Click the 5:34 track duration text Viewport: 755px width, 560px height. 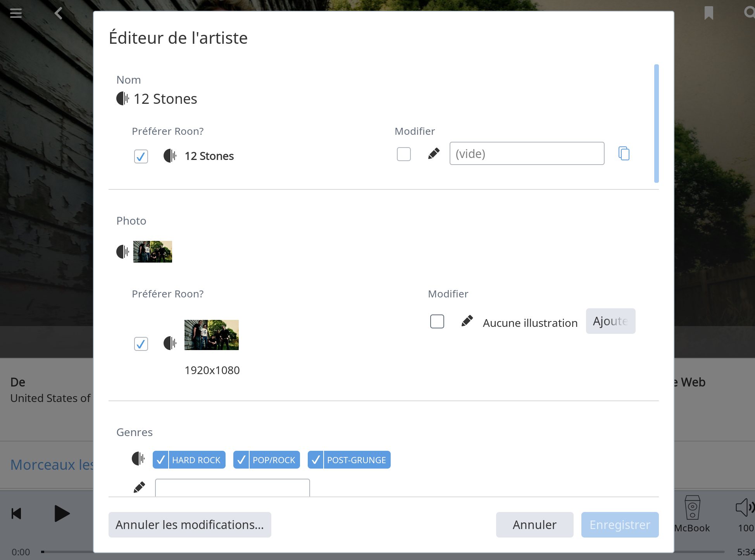(x=746, y=551)
